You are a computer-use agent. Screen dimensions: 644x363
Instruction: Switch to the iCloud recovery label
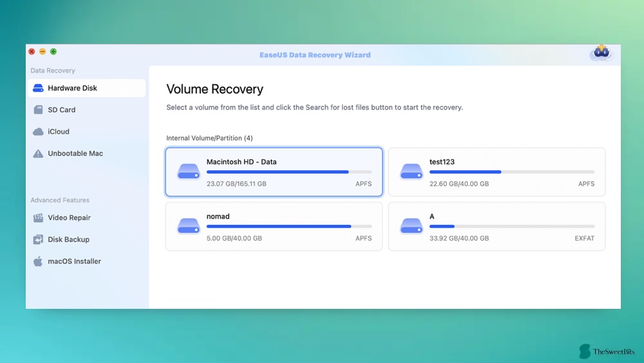pyautogui.click(x=59, y=132)
